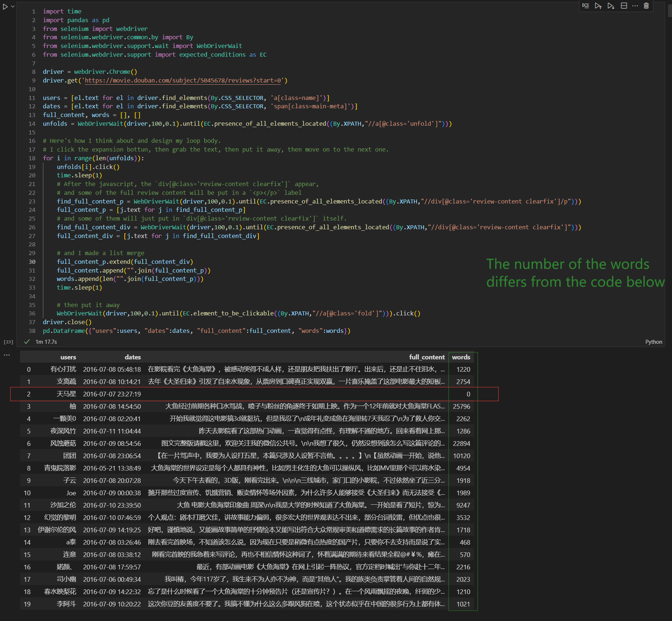Run the notebook cell with the play button
Image resolution: width=672 pixels, height=621 pixels.
[5, 7]
